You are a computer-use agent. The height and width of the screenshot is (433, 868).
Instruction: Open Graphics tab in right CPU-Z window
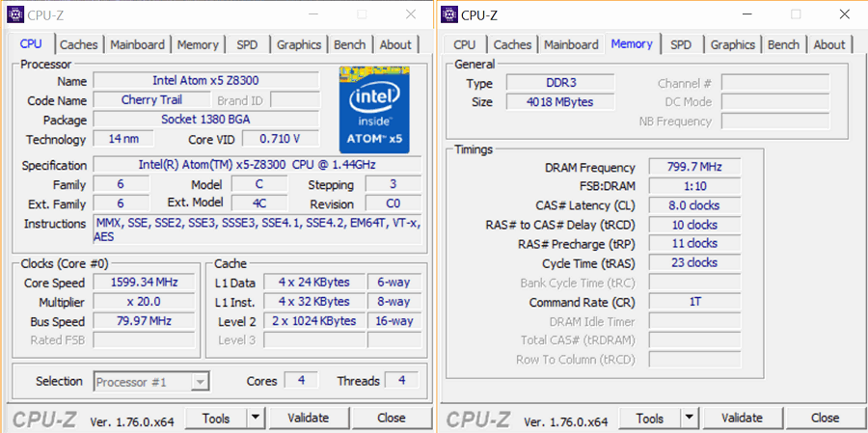click(733, 45)
